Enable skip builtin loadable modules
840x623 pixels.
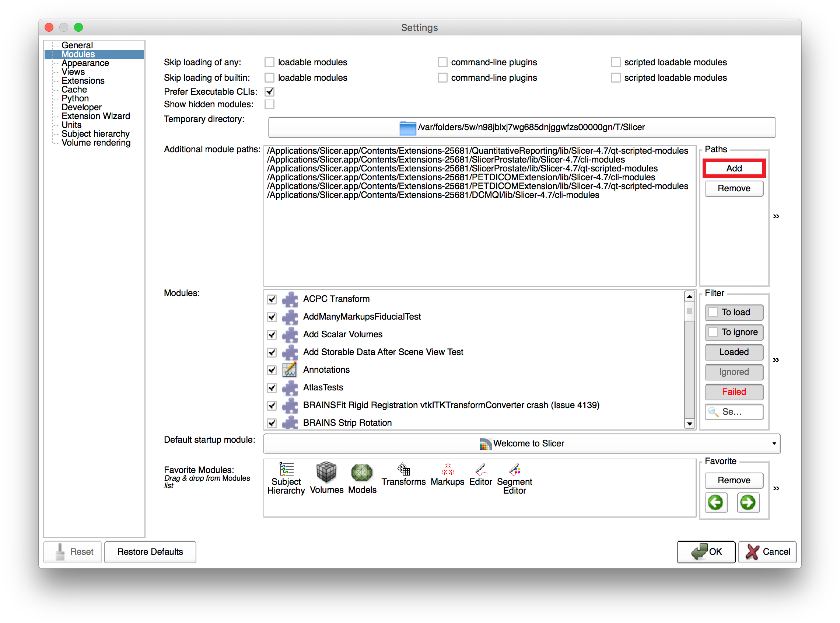[269, 78]
